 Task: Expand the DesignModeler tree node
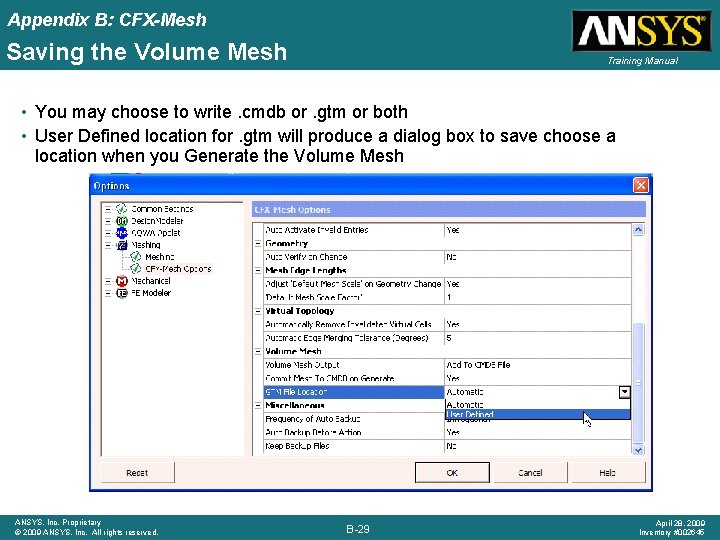point(108,221)
